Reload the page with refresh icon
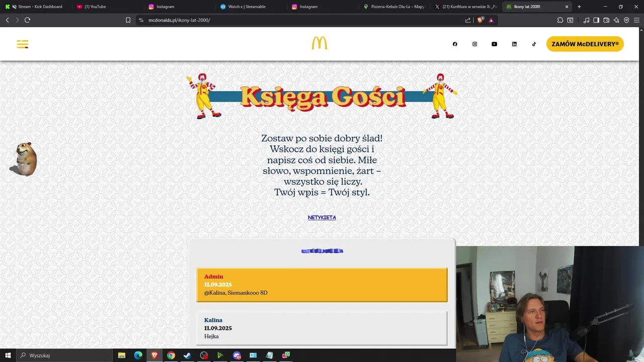 click(x=27, y=20)
